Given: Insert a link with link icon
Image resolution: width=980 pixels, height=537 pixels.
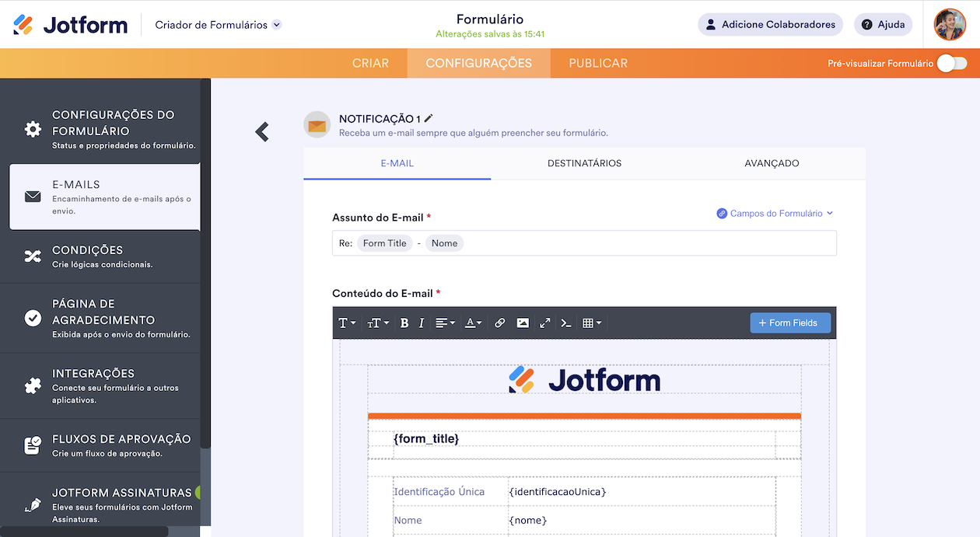Looking at the screenshot, I should [x=500, y=323].
